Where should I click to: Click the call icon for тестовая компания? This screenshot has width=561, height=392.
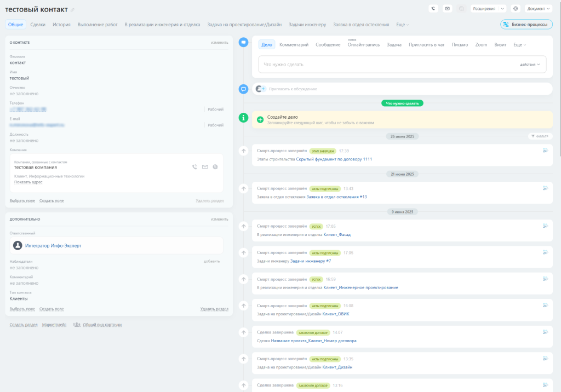195,166
